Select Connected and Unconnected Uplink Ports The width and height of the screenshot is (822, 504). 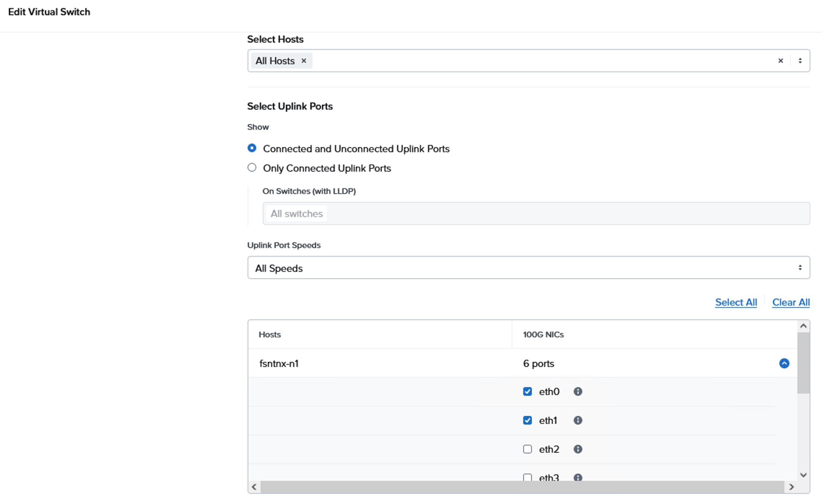tap(252, 148)
